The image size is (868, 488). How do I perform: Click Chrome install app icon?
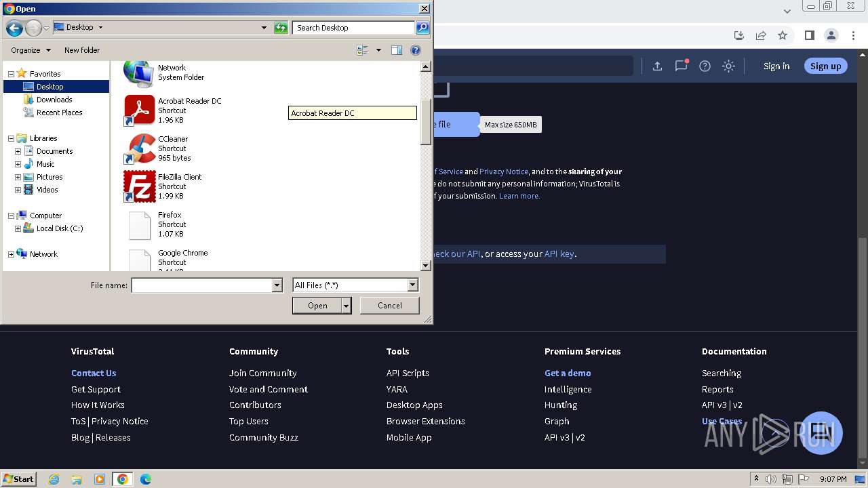[739, 35]
